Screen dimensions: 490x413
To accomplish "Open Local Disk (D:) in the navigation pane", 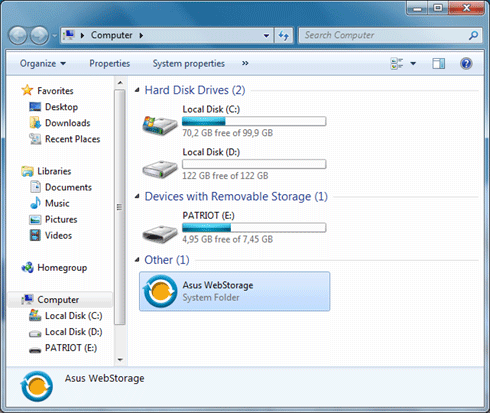I will click(x=74, y=331).
